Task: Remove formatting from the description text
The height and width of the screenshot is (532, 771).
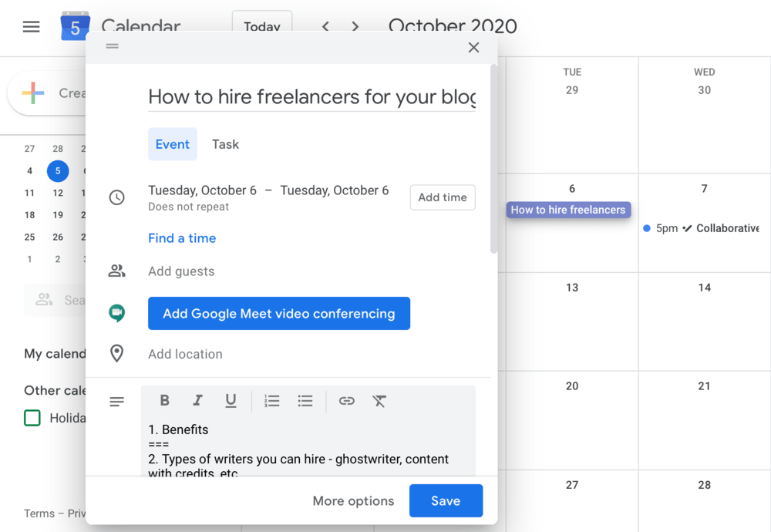Action: coord(379,401)
